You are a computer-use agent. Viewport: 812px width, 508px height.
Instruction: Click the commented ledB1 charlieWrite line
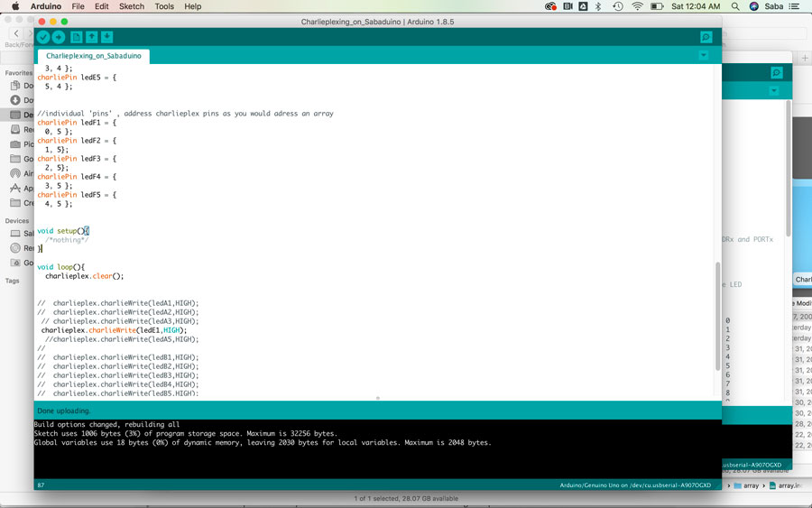[117, 357]
